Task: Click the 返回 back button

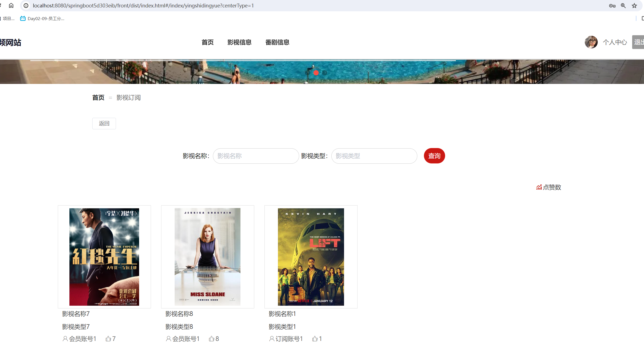Action: [x=104, y=123]
